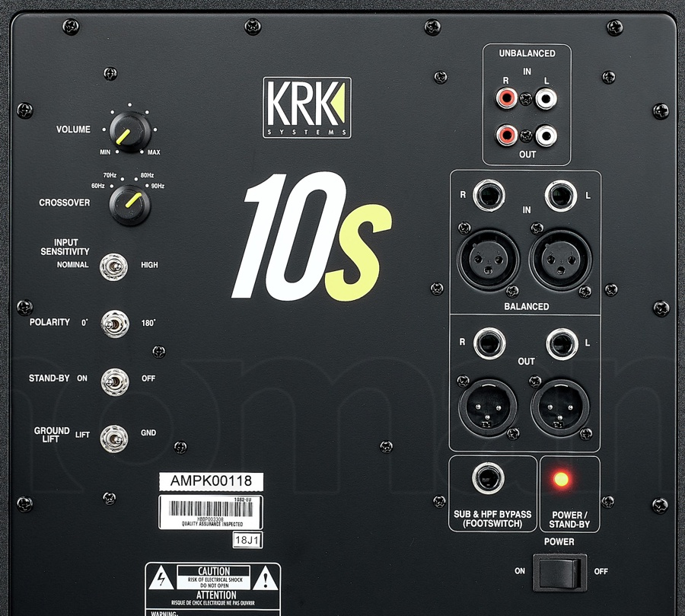The height and width of the screenshot is (616, 685).
Task: Click the POLARITY label text
Action: 49,322
